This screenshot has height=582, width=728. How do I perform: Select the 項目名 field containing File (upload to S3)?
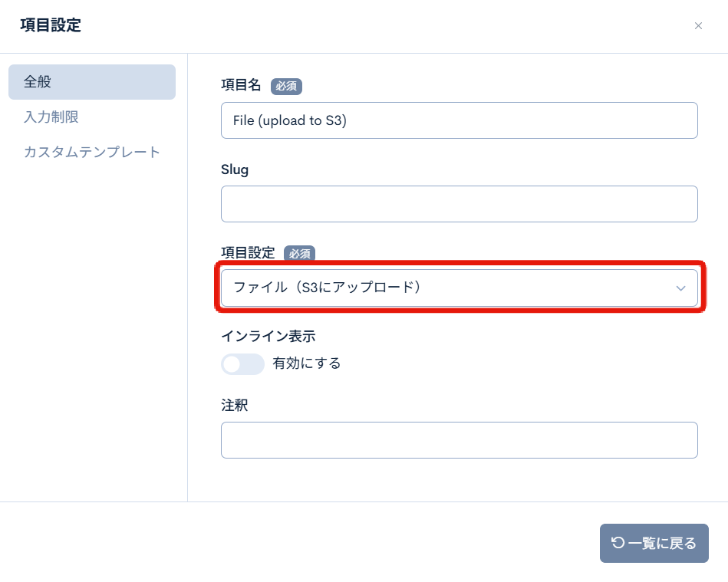pyautogui.click(x=459, y=120)
